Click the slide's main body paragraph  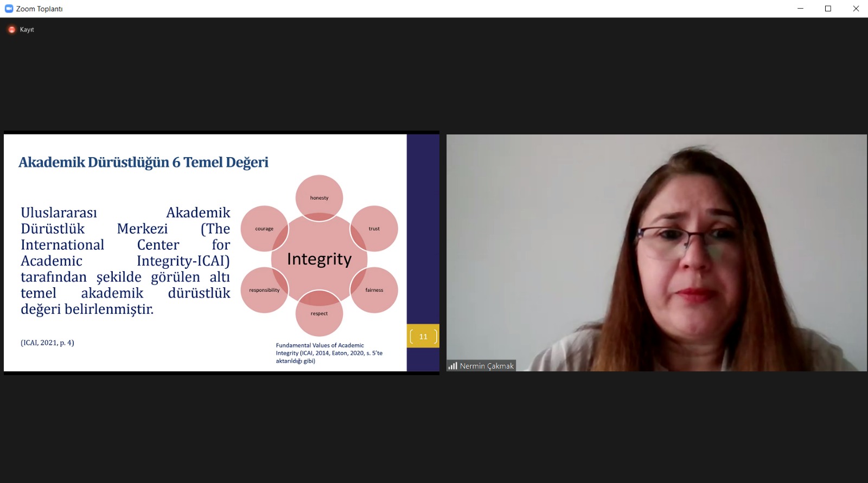(125, 261)
